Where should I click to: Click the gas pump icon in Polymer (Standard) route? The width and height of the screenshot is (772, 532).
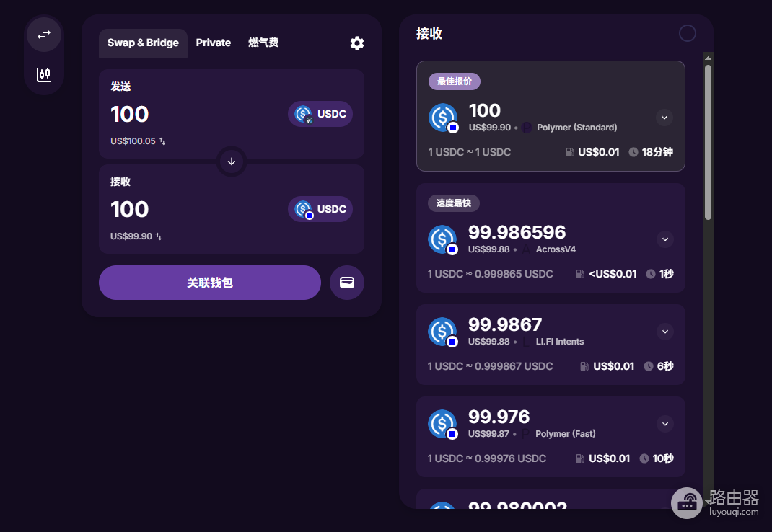click(570, 152)
